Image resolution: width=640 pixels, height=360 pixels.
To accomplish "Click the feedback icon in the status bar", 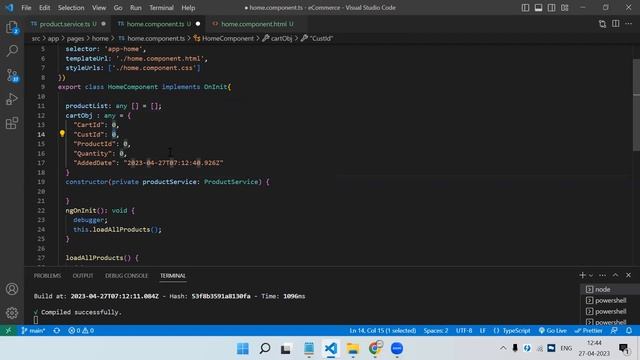I will point(614,330).
